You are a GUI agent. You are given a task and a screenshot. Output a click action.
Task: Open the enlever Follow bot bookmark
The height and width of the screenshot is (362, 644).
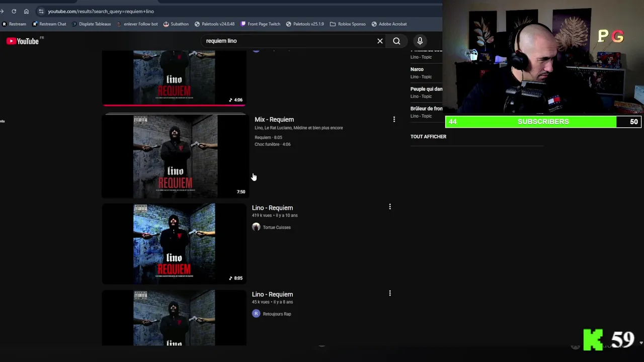point(137,24)
